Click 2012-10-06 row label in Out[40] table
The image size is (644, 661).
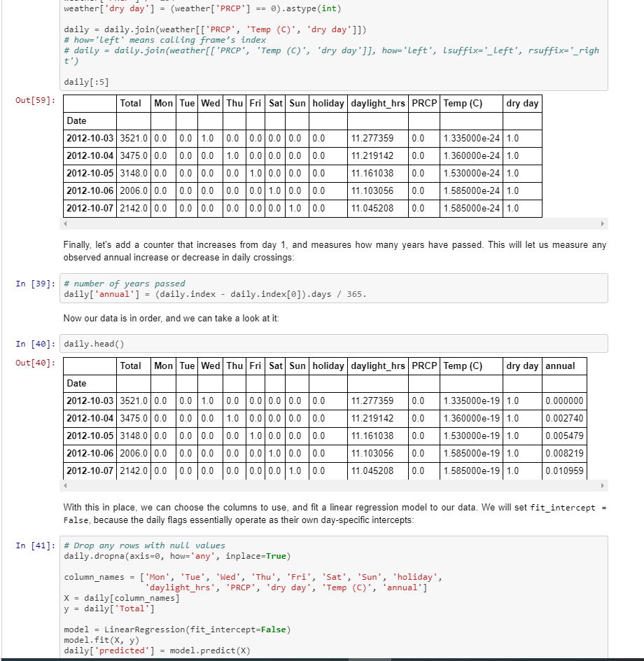point(90,453)
